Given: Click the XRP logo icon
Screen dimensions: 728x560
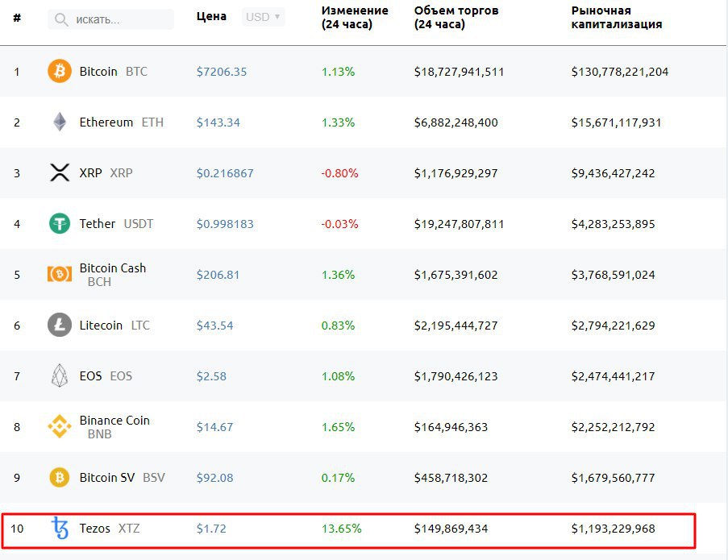Looking at the screenshot, I should click(x=60, y=172).
